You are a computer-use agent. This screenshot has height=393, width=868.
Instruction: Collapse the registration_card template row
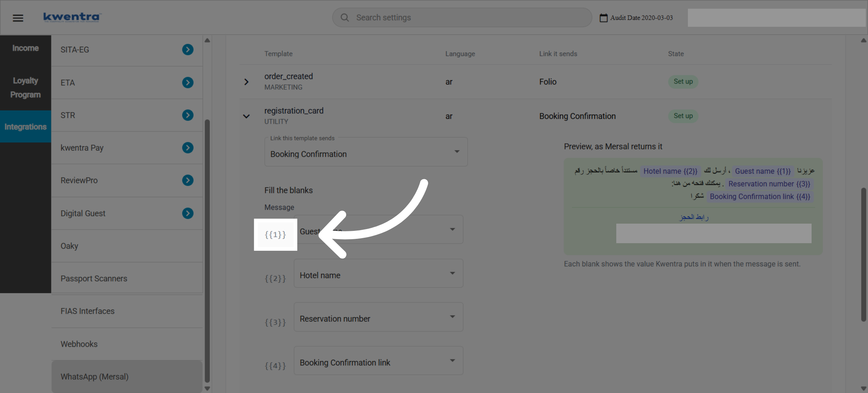pos(246,116)
